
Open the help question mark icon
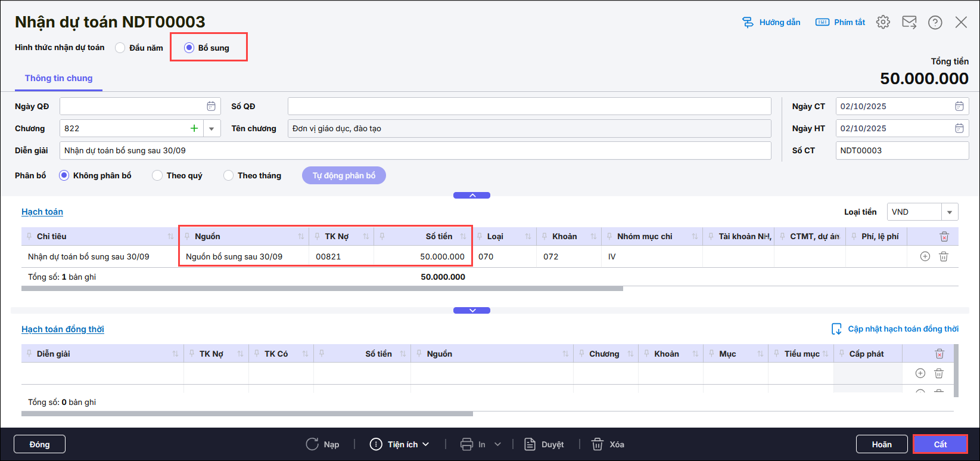pyautogui.click(x=935, y=23)
